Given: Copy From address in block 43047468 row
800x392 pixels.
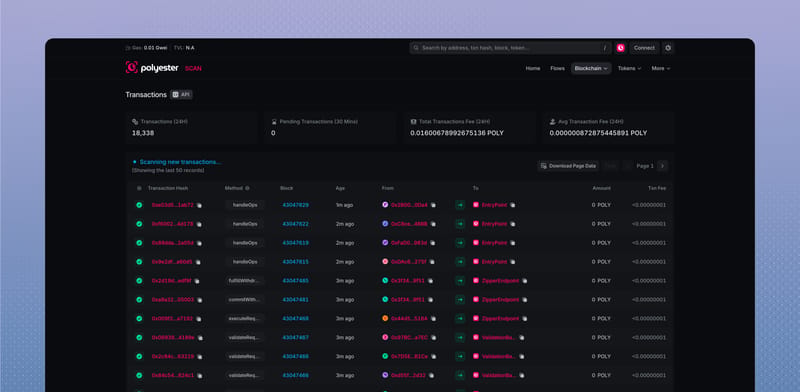Looking at the screenshot, I should coord(433,318).
